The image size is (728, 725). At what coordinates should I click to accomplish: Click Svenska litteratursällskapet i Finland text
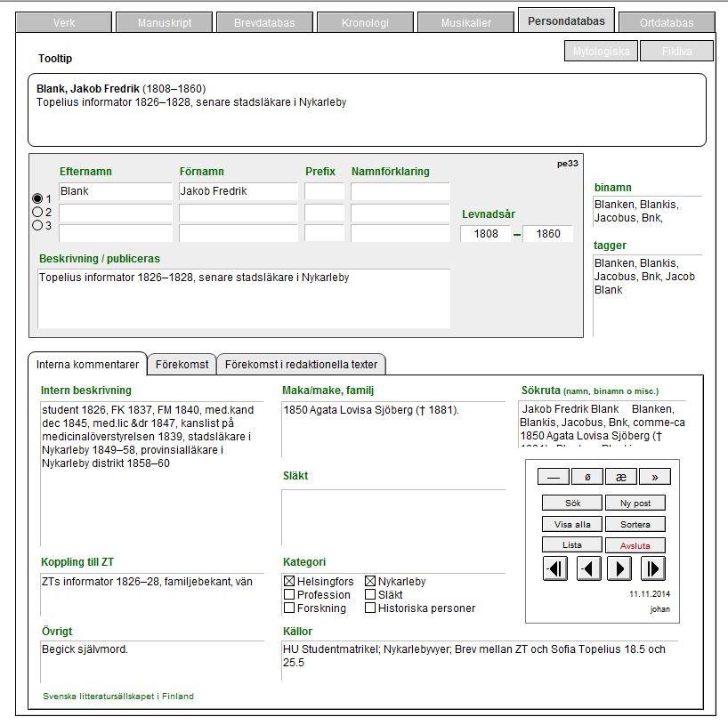pyautogui.click(x=118, y=697)
